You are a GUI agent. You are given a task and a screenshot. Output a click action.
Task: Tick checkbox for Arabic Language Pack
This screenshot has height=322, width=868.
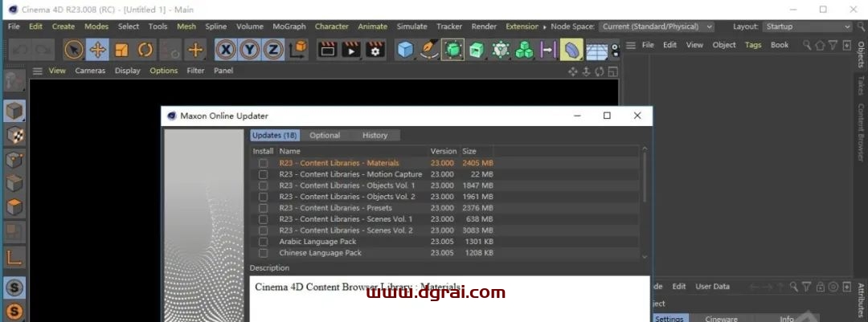click(263, 242)
